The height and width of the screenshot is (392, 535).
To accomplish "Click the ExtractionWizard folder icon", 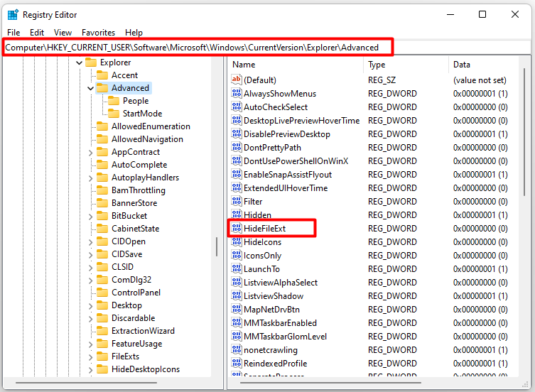I will (x=102, y=331).
